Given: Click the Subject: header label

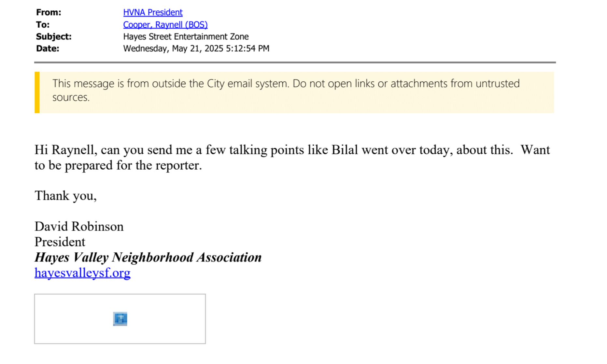Looking at the screenshot, I should 54,36.
